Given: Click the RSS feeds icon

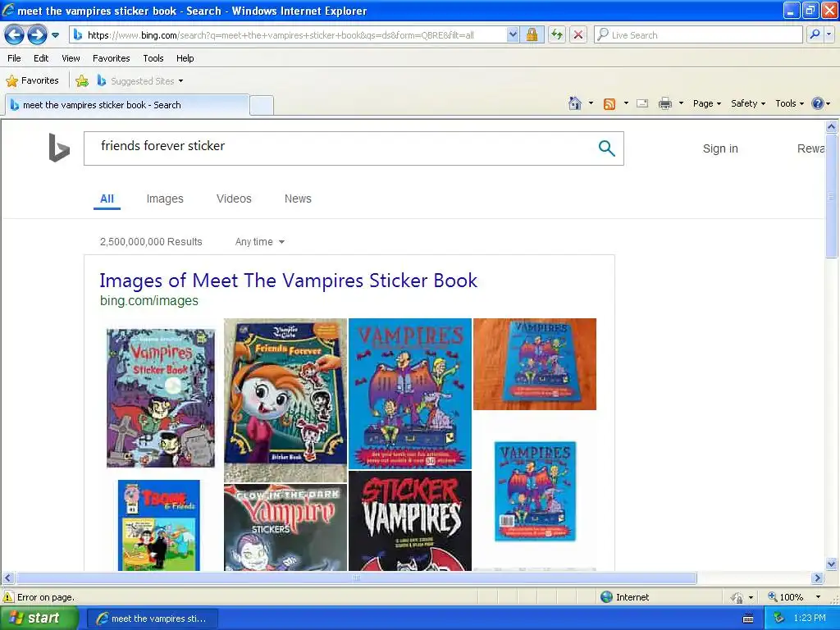Looking at the screenshot, I should pyautogui.click(x=609, y=104).
